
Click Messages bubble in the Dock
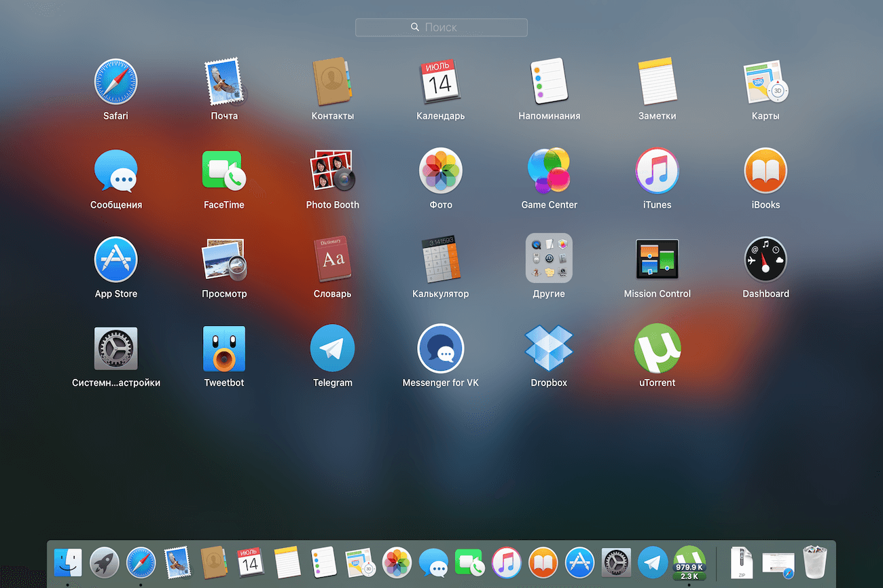pyautogui.click(x=433, y=563)
